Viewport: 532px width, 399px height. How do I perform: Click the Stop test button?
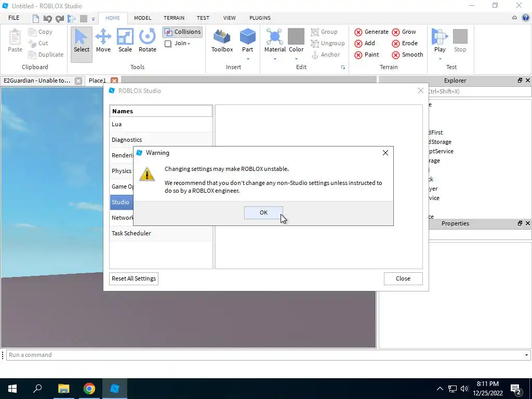click(460, 41)
